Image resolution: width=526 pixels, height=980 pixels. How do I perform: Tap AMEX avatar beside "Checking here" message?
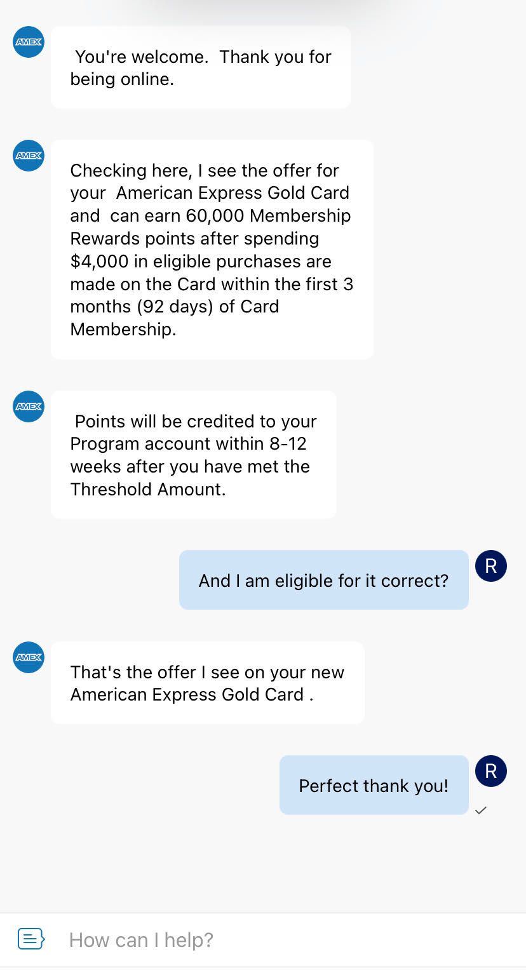(29, 156)
